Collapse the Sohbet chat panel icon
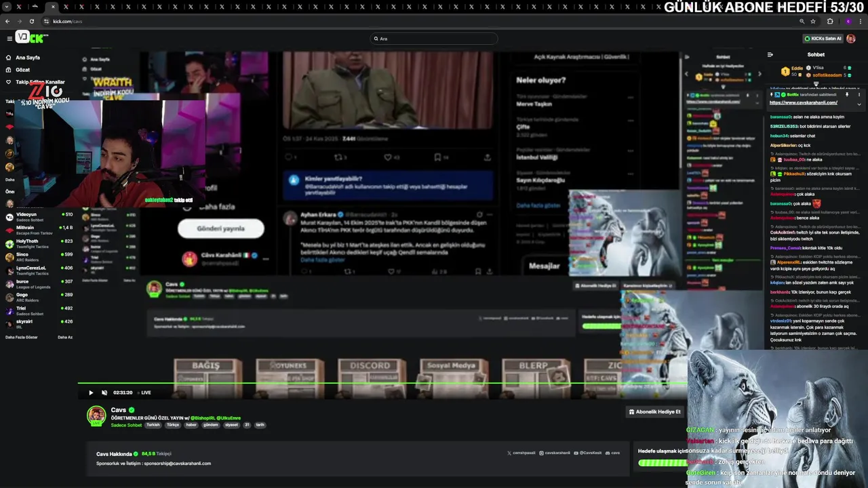The image size is (868, 488). click(x=770, y=54)
